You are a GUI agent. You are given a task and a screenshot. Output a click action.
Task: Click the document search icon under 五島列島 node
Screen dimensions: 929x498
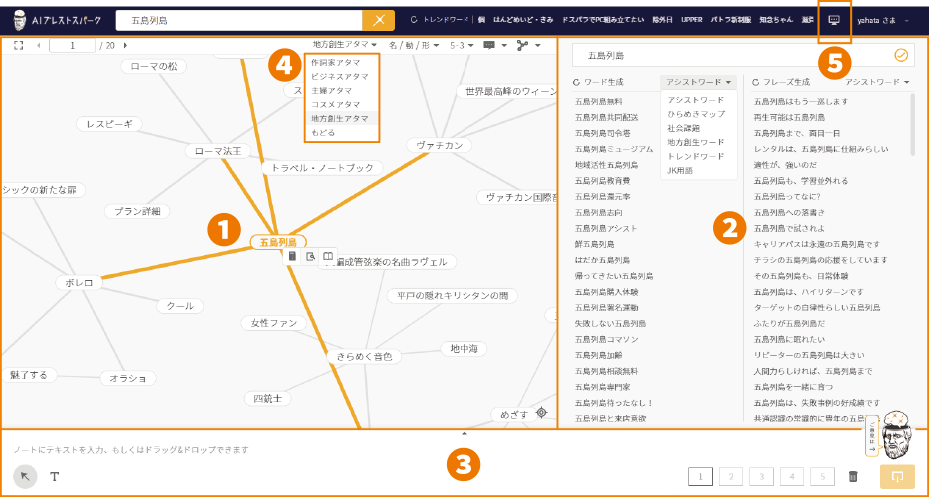[x=310, y=256]
